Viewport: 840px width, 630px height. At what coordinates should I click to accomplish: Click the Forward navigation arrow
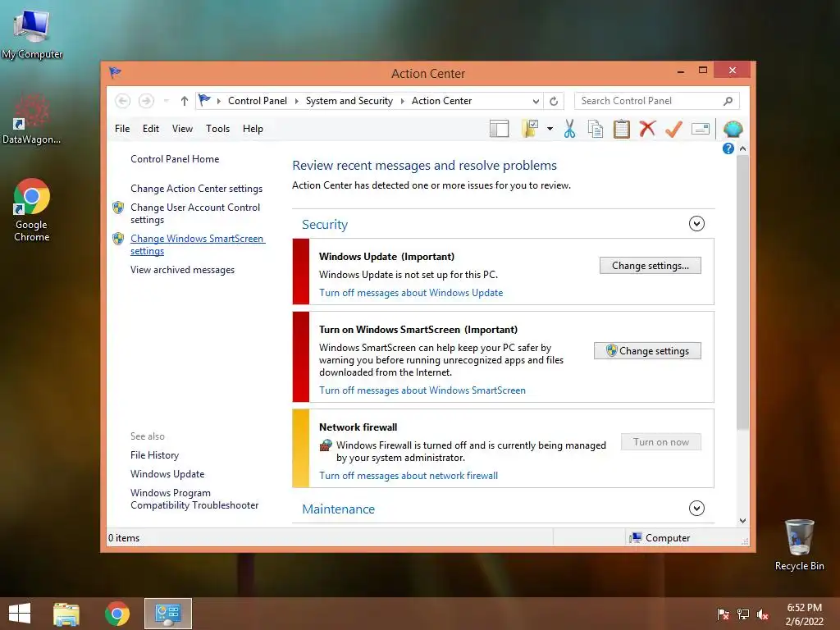[x=146, y=101]
